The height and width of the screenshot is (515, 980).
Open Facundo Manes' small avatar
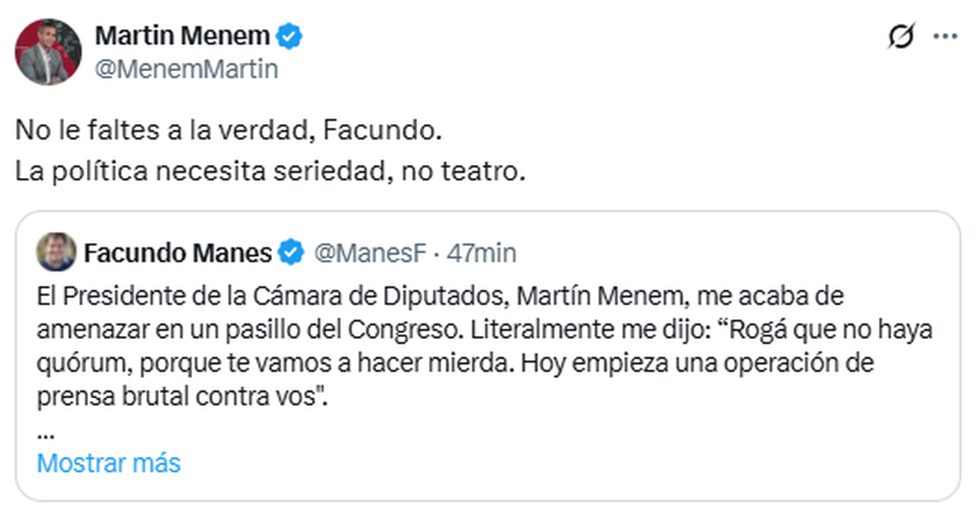coord(56,253)
